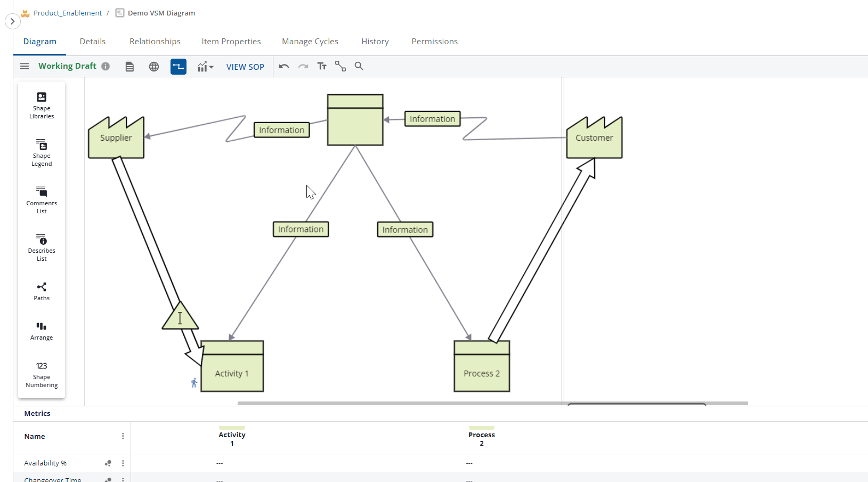Toggle the hamburger menu in toolbar
868x482 pixels.
pos(25,66)
